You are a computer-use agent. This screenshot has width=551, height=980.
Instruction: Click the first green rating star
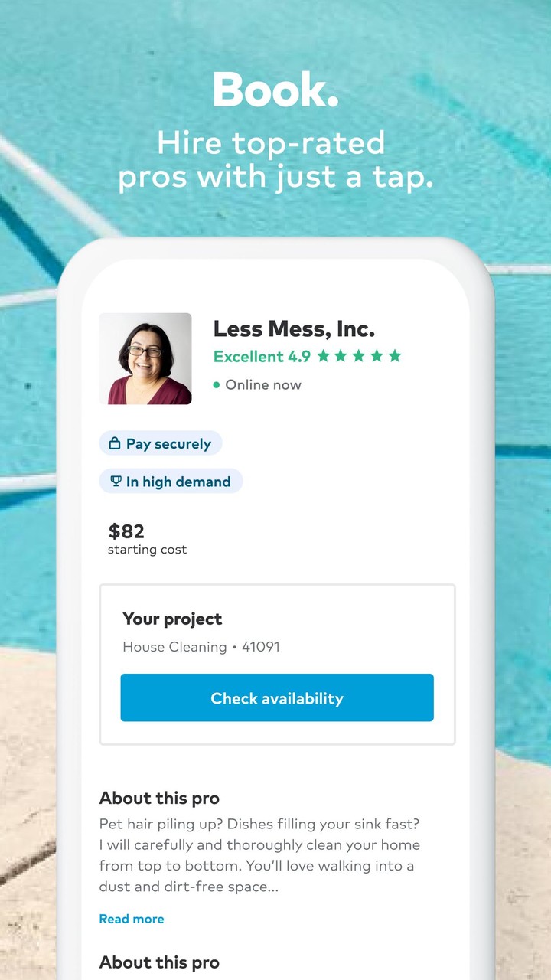click(x=322, y=356)
